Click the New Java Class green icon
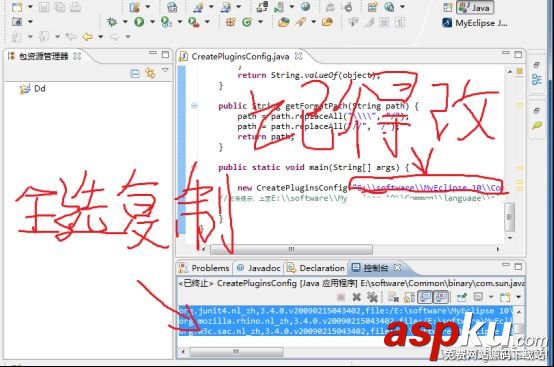This screenshot has height=367, width=554. [247, 22]
